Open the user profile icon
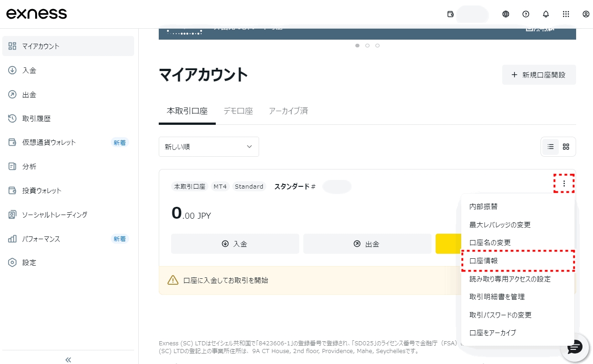 coord(586,14)
